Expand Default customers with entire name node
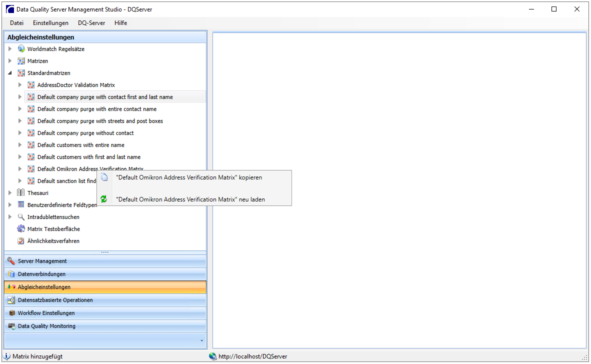The width and height of the screenshot is (591, 364). coord(20,145)
